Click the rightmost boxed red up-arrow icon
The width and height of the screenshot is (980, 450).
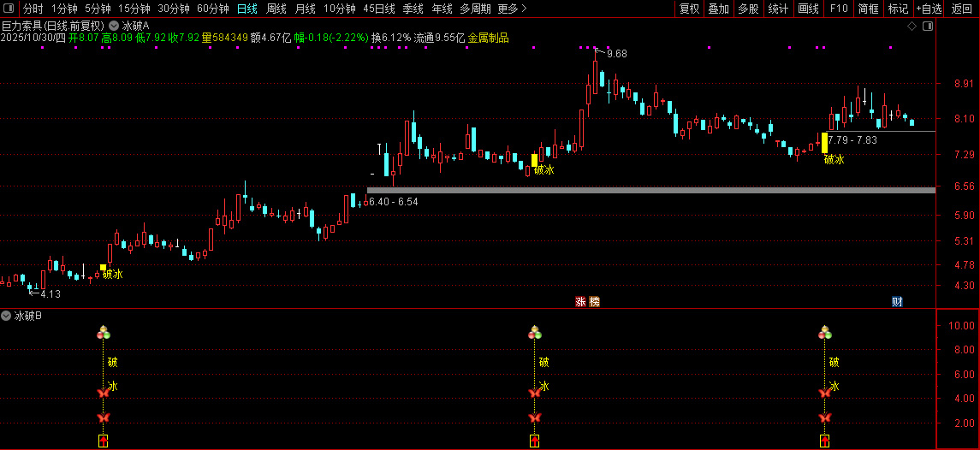824,441
